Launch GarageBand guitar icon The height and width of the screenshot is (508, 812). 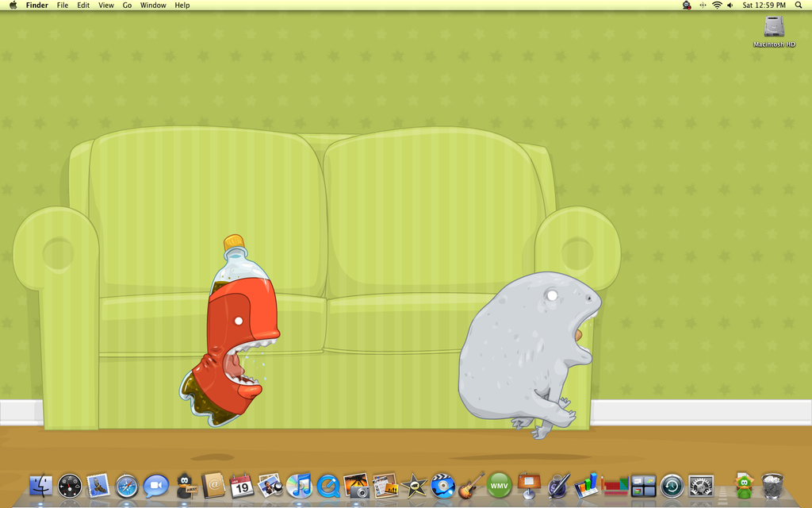471,485
